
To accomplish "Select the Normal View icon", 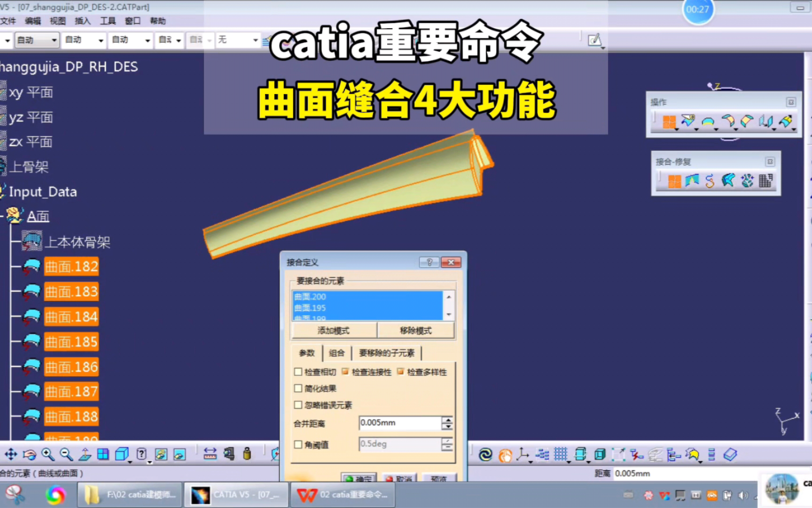I will tap(85, 454).
